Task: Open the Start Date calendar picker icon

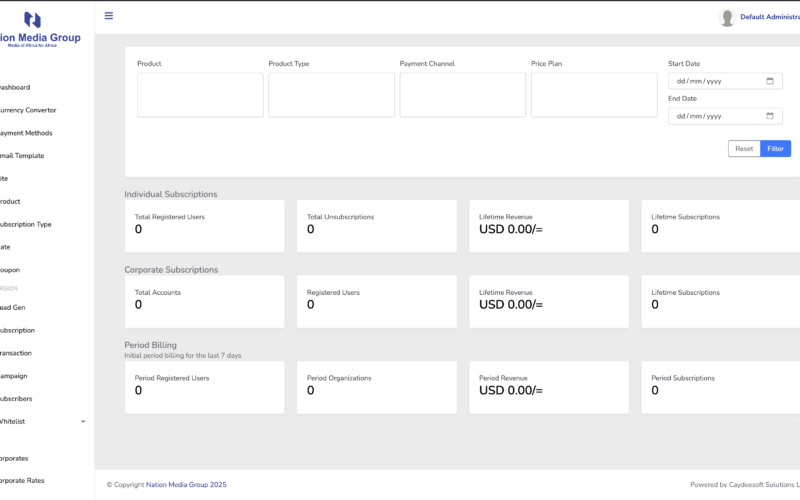Action: tap(770, 81)
